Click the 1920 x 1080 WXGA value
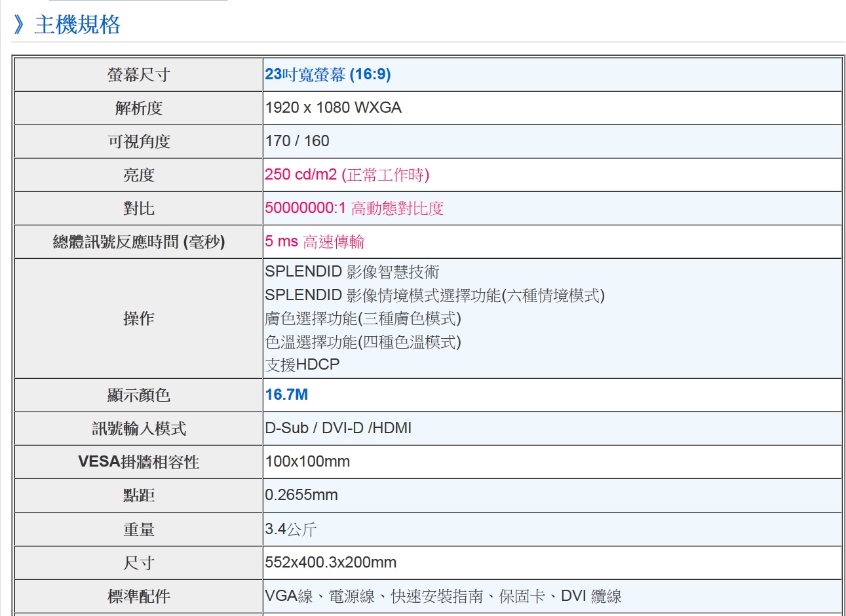846x616 pixels. coord(333,108)
